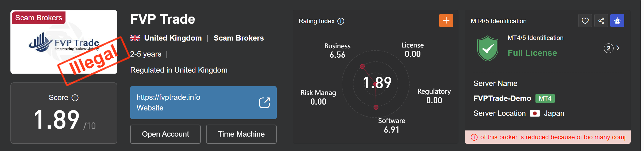Click the Time Machine button
The image size is (644, 151).
click(x=241, y=134)
